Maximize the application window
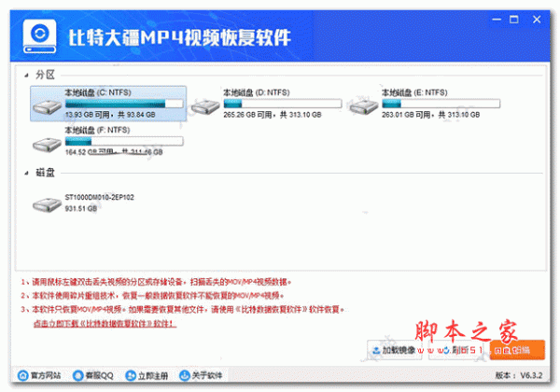Screen dimensions: 560x392 pos(514,20)
